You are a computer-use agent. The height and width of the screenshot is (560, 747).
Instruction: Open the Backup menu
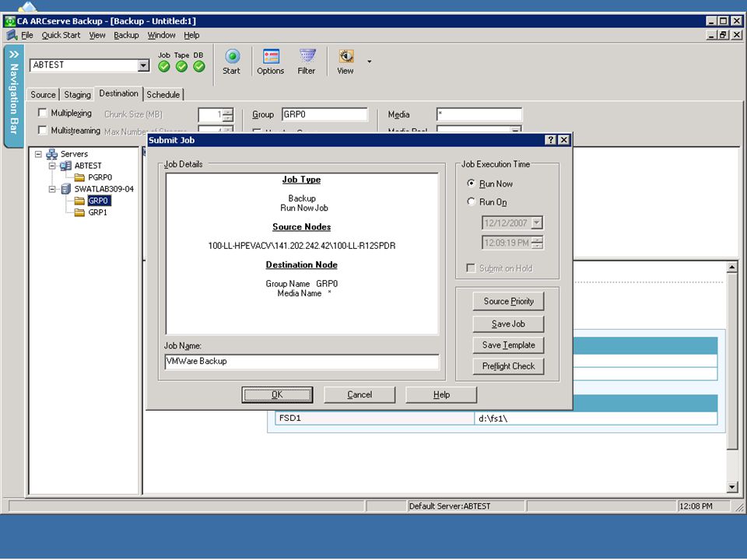(x=126, y=35)
